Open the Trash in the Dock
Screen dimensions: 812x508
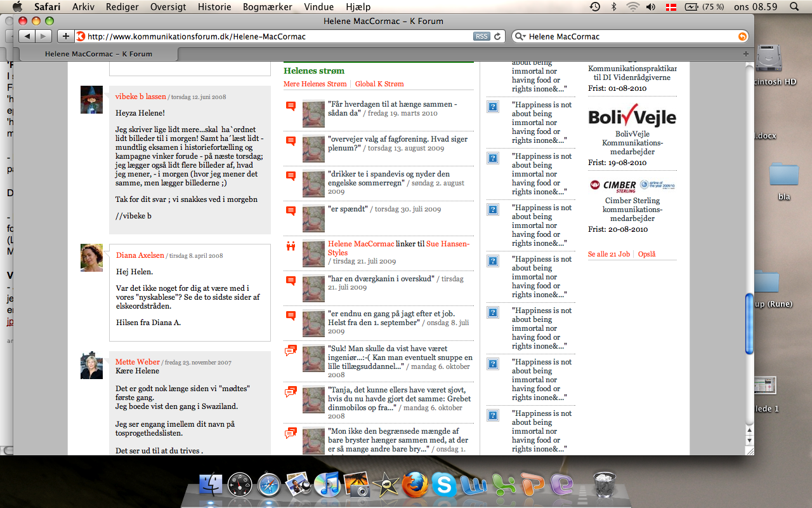pos(604,486)
